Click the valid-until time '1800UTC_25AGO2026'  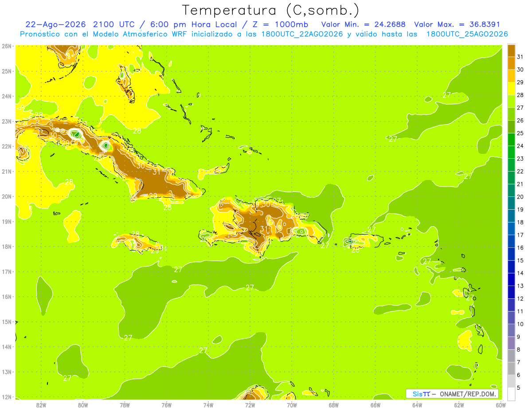pyautogui.click(x=467, y=34)
